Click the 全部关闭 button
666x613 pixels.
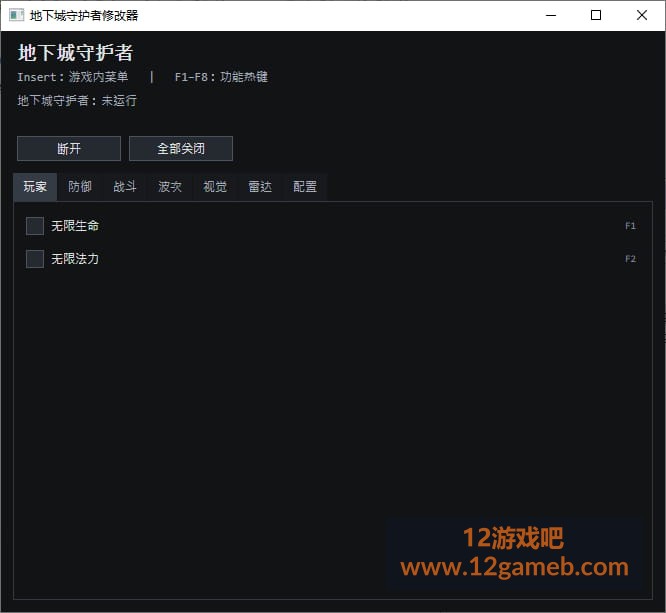click(181, 149)
